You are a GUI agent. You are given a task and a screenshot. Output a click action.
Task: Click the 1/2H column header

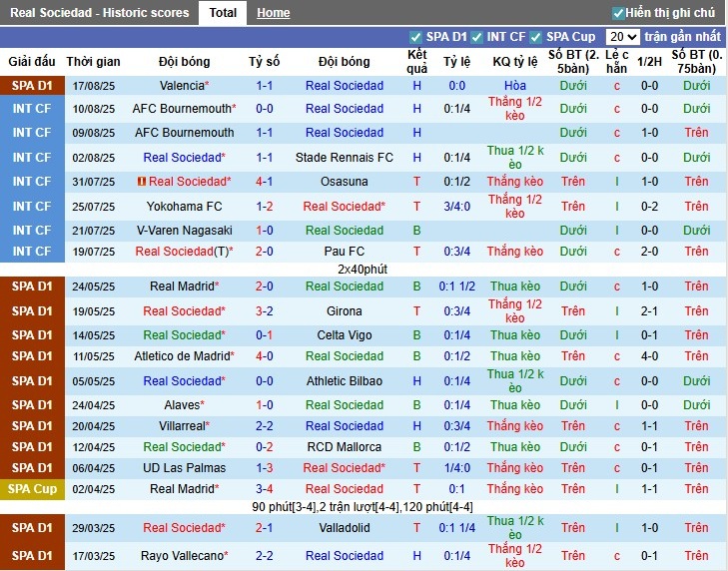(649, 62)
